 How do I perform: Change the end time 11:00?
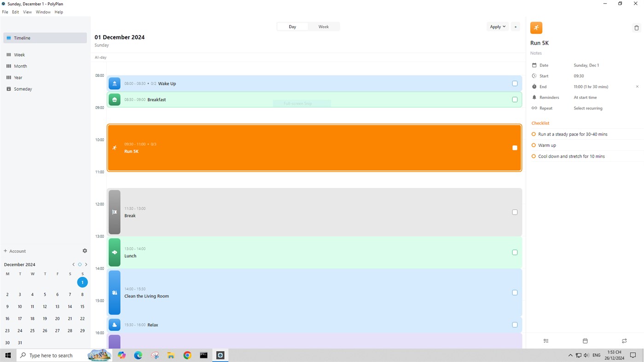(x=591, y=86)
